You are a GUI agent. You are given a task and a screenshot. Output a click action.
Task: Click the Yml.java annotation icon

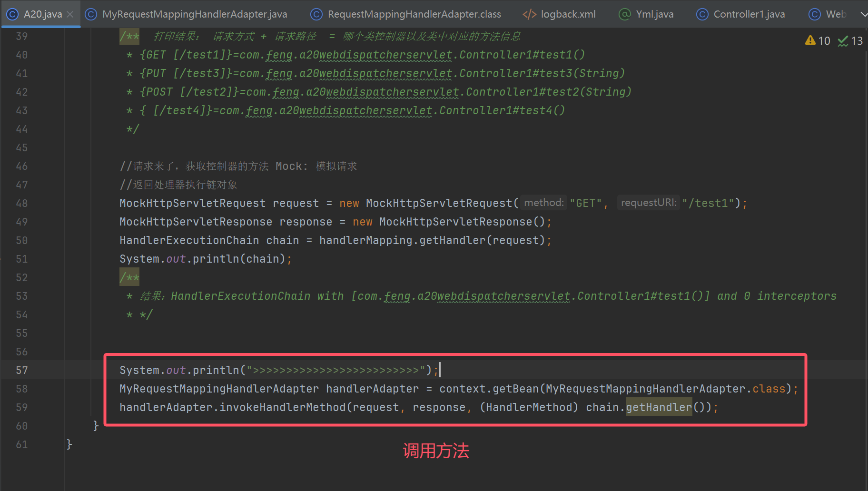tap(624, 14)
